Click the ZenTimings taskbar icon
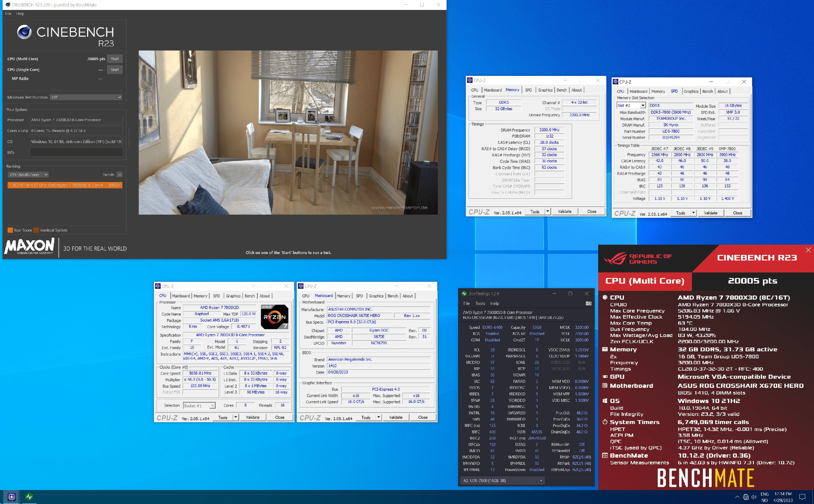Viewport: 814px width, 504px height. (x=29, y=497)
